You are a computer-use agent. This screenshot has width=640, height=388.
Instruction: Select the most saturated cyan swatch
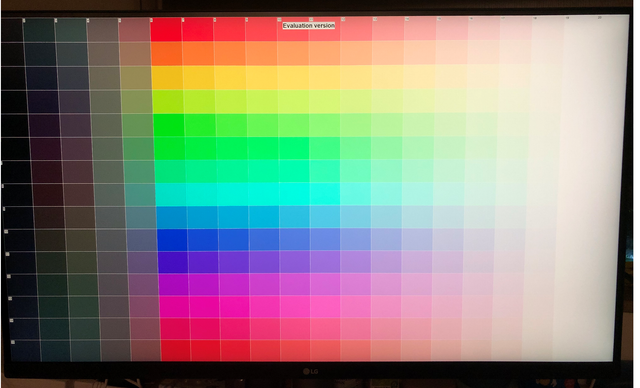171,195
